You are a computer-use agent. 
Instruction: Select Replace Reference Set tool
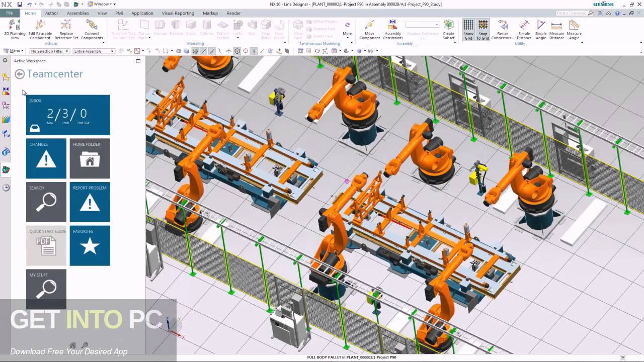click(66, 30)
